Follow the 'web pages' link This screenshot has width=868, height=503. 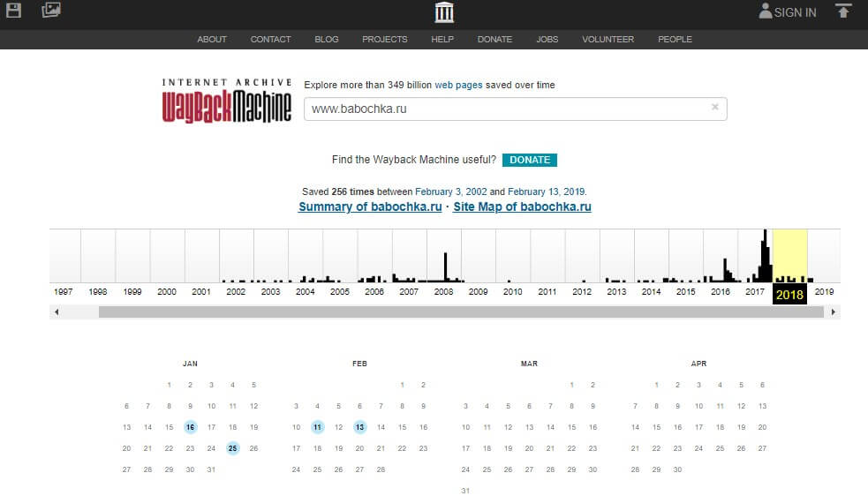click(458, 85)
